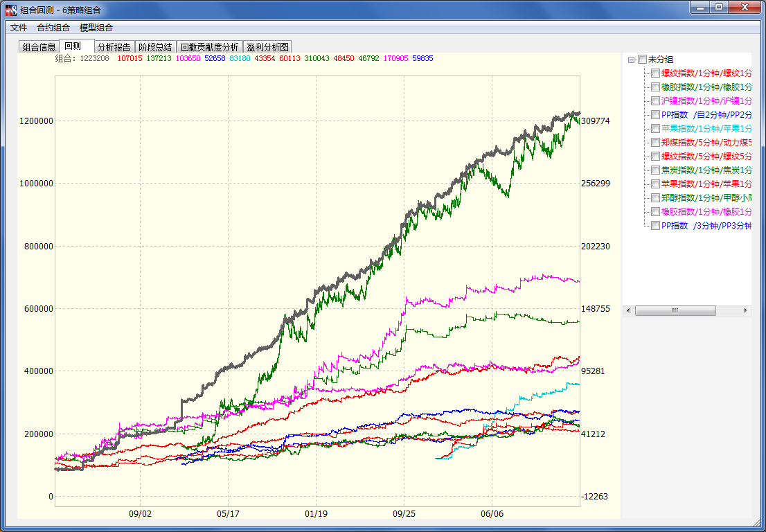Click the left axis label 200000
766x532 pixels.
tap(39, 434)
